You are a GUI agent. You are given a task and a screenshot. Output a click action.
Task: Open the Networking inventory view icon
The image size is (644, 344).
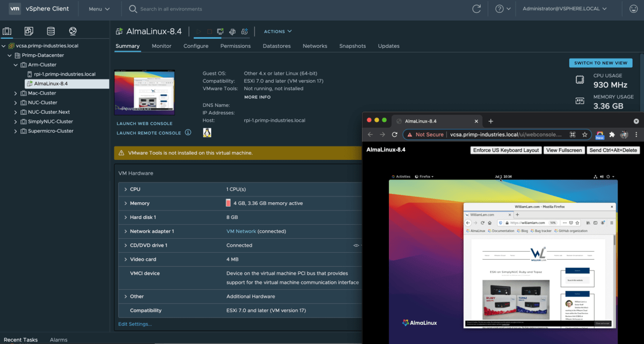[x=73, y=31]
